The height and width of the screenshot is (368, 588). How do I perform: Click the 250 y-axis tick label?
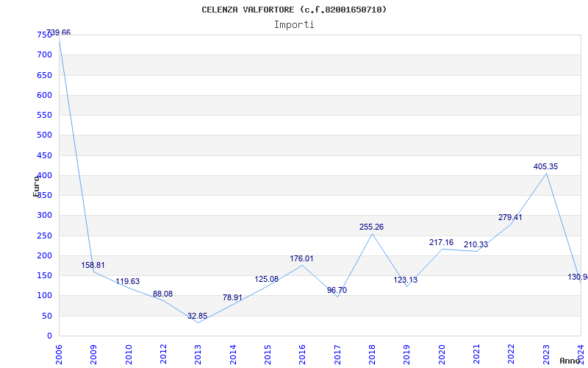point(44,236)
